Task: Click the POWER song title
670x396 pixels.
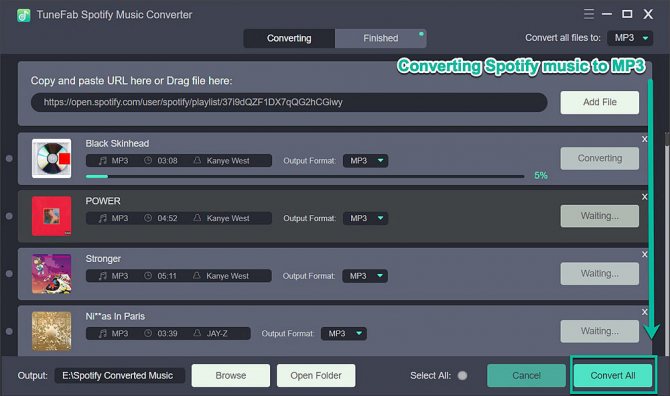Action: 103,201
